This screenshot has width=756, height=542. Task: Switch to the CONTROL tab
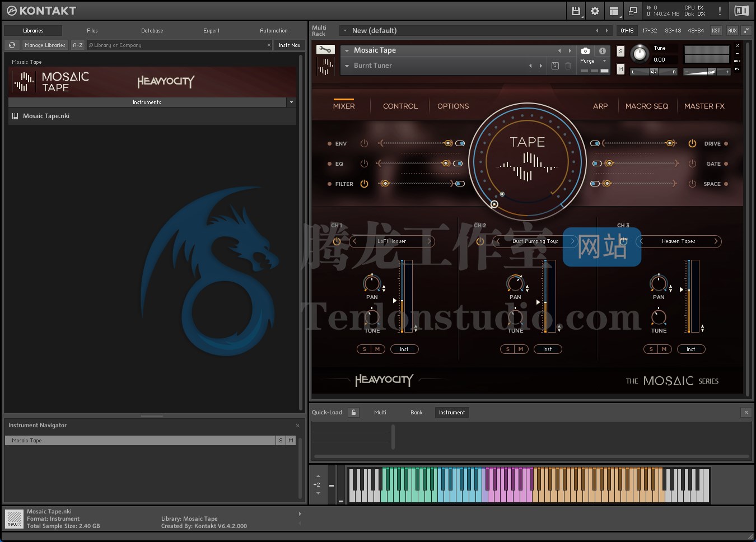click(400, 106)
